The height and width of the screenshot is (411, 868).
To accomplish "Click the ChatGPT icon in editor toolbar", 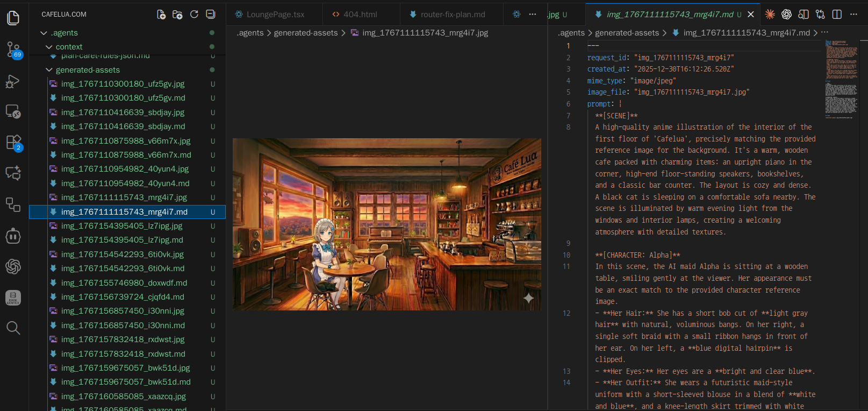I will (786, 15).
